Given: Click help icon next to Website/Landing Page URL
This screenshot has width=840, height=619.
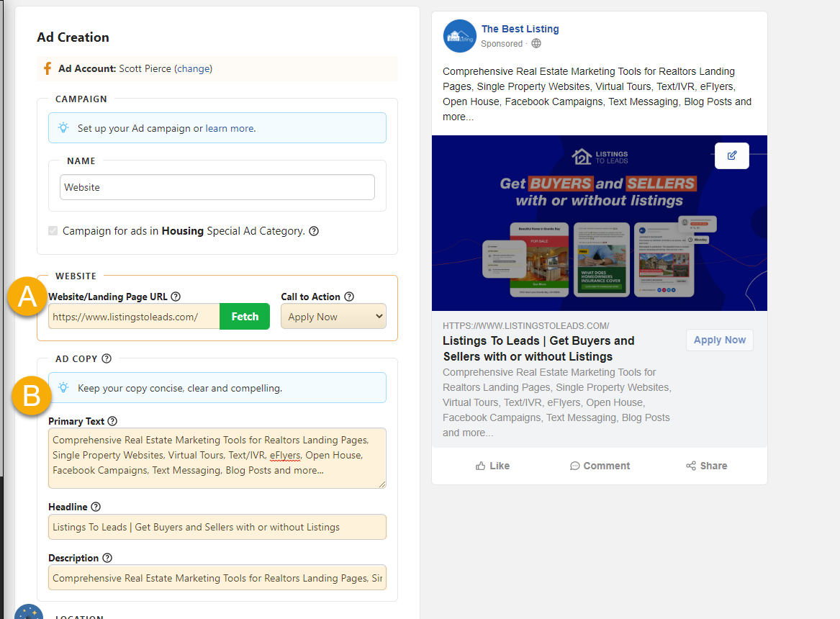Looking at the screenshot, I should tap(176, 297).
